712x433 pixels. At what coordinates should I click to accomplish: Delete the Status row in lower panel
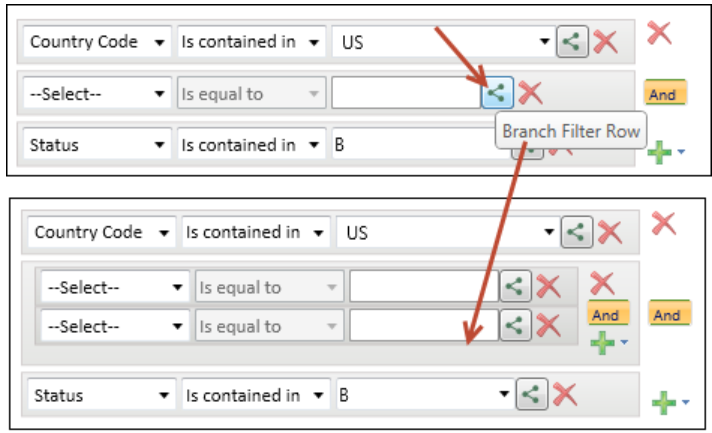click(564, 395)
